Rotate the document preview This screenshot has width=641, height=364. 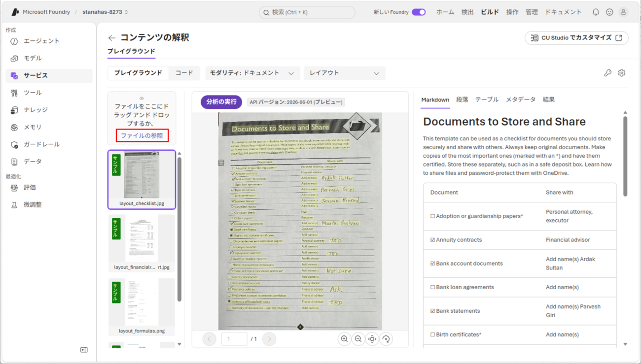click(x=386, y=339)
